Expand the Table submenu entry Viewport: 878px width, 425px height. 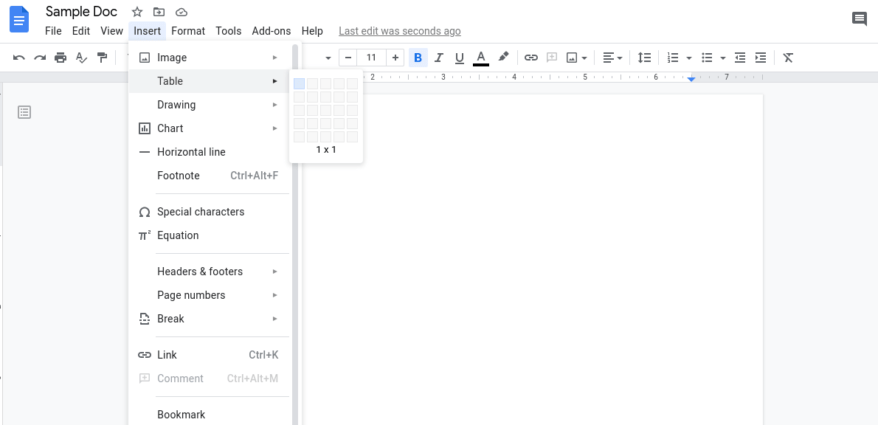click(210, 81)
